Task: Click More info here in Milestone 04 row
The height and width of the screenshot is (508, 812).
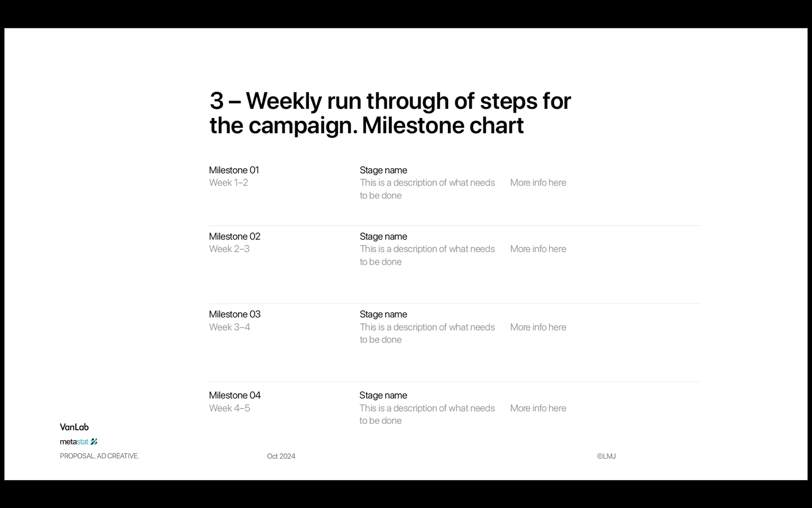Action: (x=538, y=408)
